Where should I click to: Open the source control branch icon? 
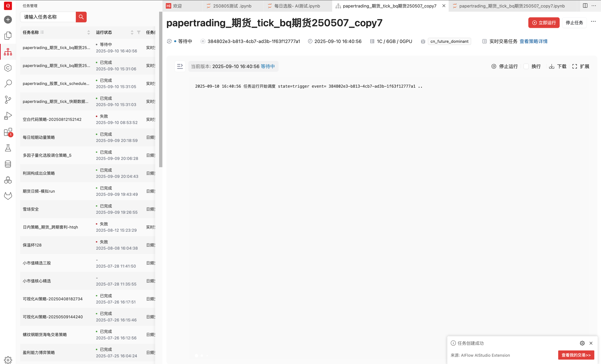coord(8,100)
